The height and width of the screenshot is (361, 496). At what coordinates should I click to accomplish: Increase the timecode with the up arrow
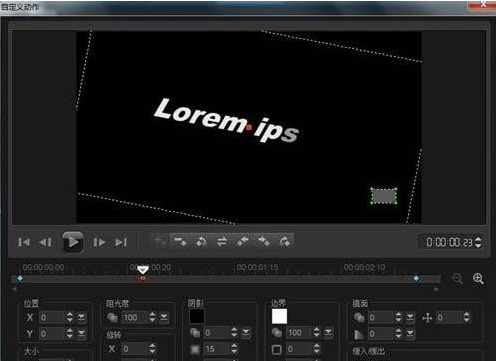point(478,239)
